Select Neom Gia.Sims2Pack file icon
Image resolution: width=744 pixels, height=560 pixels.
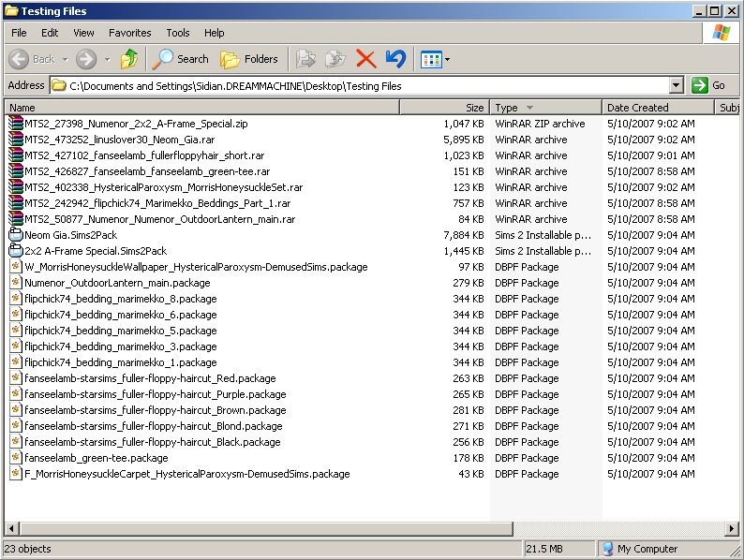coord(15,235)
